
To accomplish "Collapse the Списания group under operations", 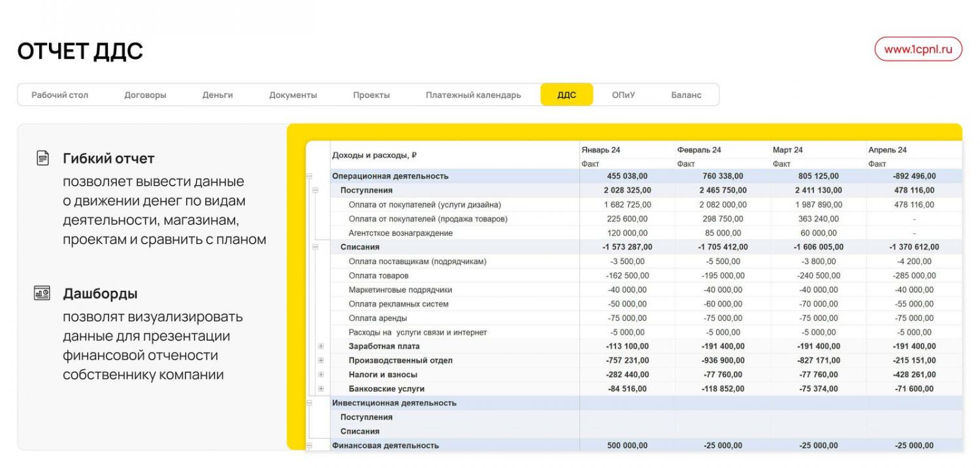I will pyautogui.click(x=315, y=247).
